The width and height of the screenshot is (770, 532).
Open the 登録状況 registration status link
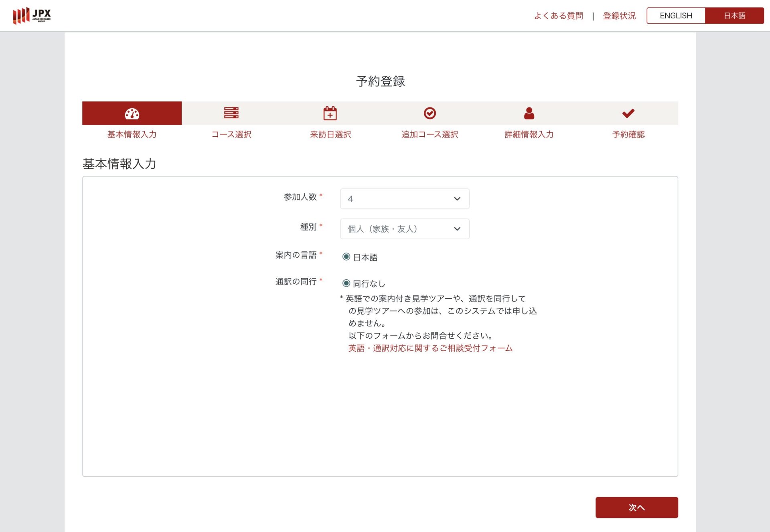[x=619, y=16]
